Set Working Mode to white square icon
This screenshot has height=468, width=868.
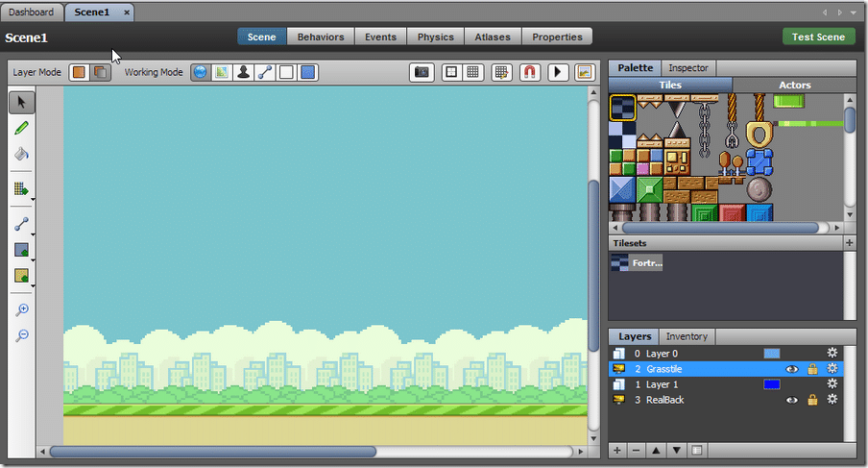pos(286,72)
